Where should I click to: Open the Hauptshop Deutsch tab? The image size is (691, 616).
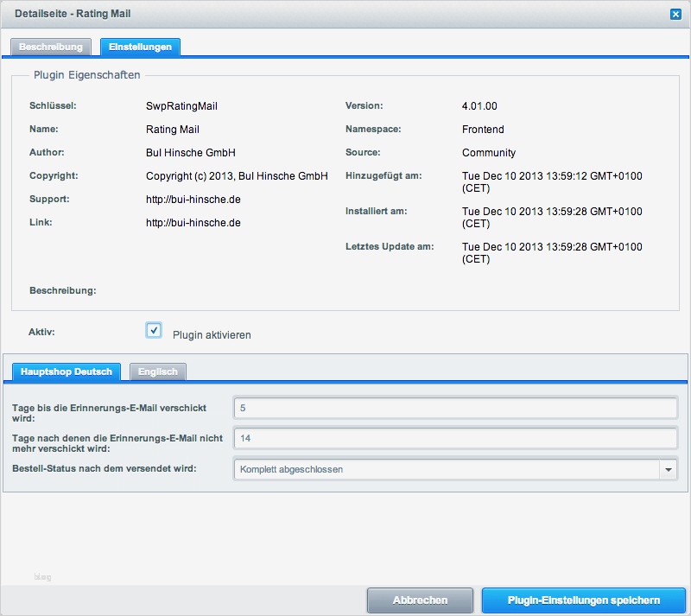tap(67, 372)
